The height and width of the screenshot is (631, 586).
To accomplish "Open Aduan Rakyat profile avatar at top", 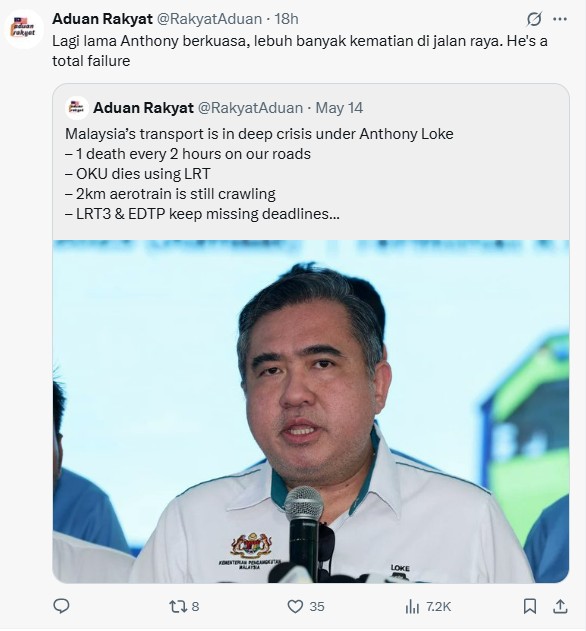I will pos(23,29).
